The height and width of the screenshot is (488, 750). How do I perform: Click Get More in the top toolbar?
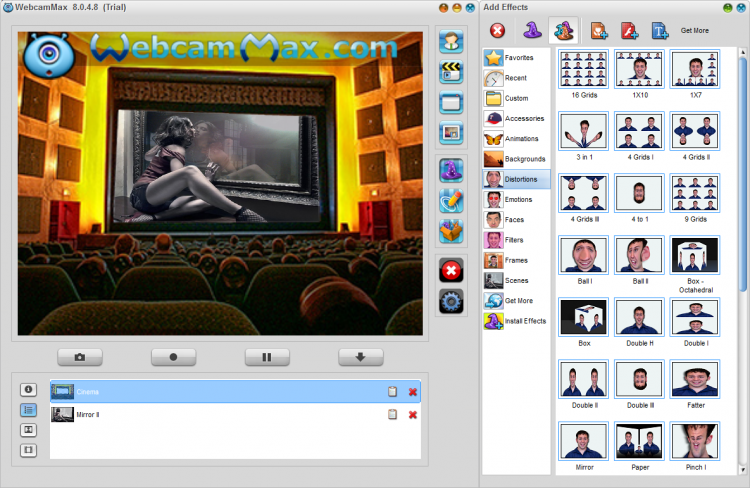pos(695,31)
